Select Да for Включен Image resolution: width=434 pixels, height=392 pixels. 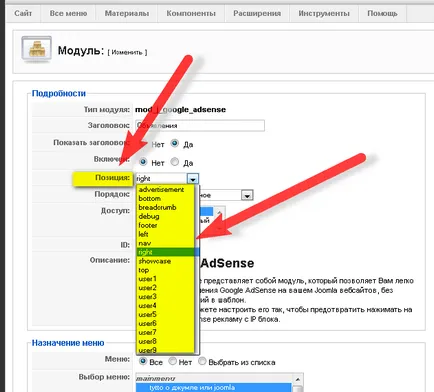174,162
